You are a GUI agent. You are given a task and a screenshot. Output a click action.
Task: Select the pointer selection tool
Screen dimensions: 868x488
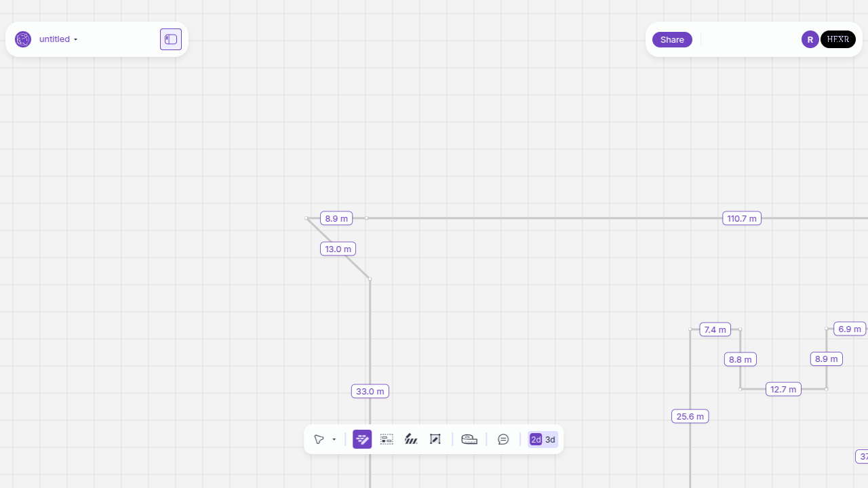[319, 439]
